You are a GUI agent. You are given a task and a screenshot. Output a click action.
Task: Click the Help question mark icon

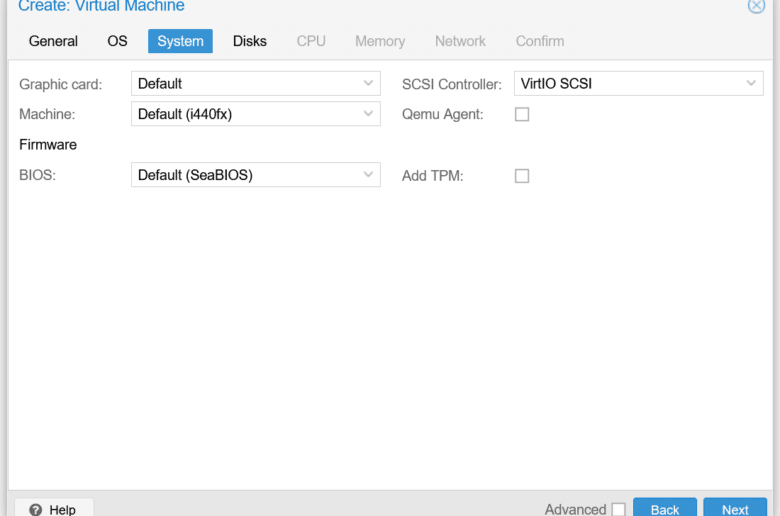tap(35, 510)
